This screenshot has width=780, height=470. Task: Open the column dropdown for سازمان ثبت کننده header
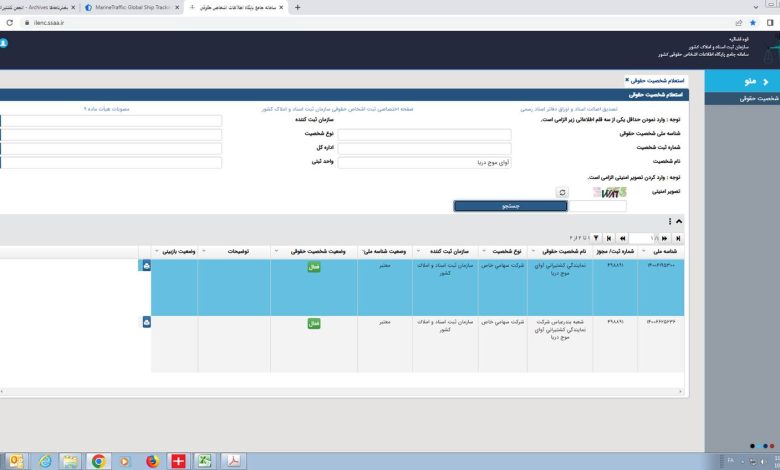click(x=416, y=252)
